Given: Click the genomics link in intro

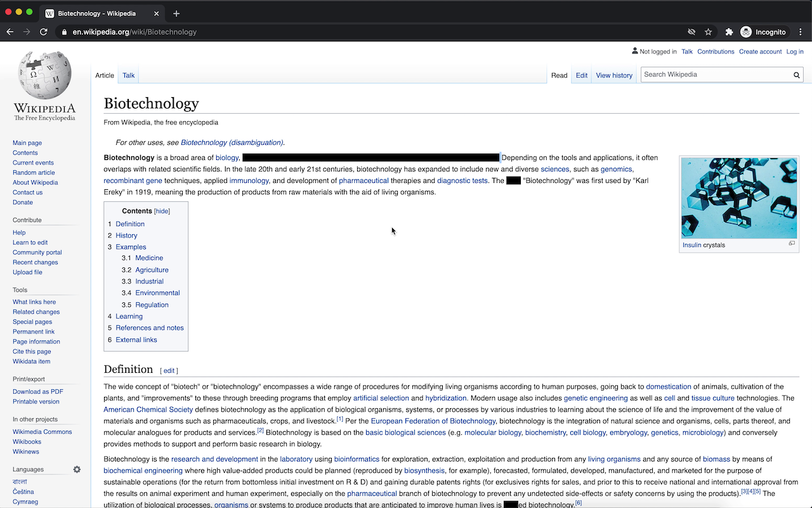Looking at the screenshot, I should pyautogui.click(x=616, y=170).
